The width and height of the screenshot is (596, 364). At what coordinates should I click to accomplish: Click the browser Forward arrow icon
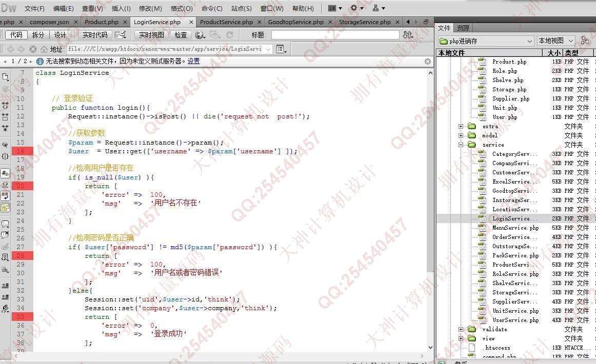click(21, 49)
